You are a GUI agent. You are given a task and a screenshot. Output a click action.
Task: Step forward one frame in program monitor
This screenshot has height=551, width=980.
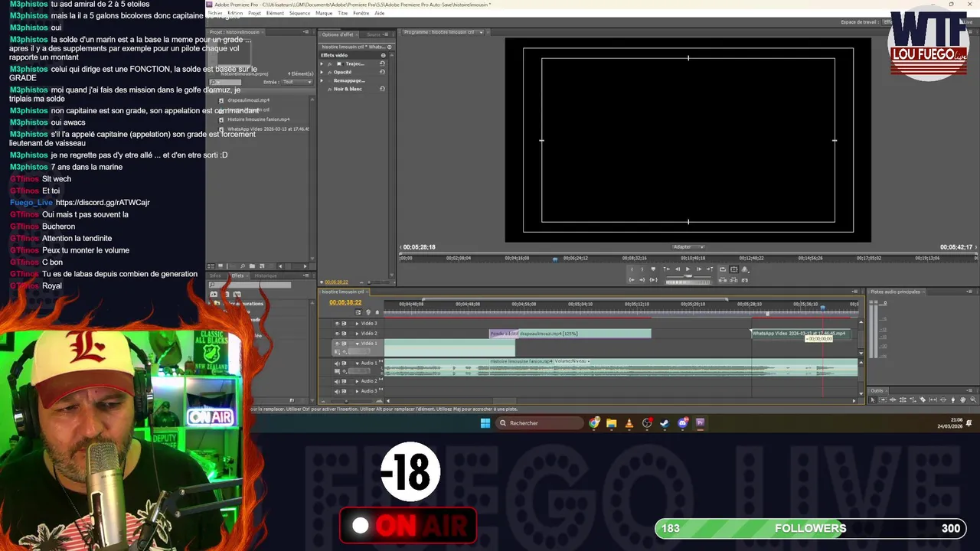699,269
